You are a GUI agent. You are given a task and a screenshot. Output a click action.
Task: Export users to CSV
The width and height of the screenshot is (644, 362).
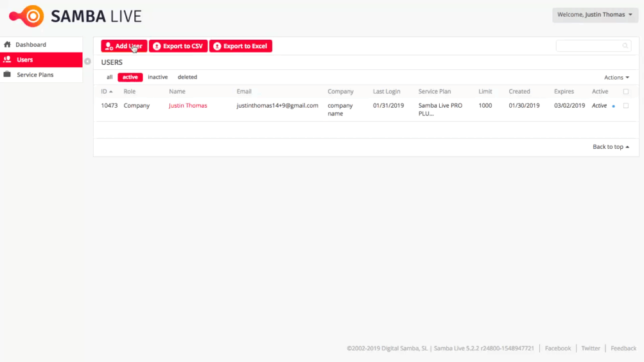[x=178, y=46]
